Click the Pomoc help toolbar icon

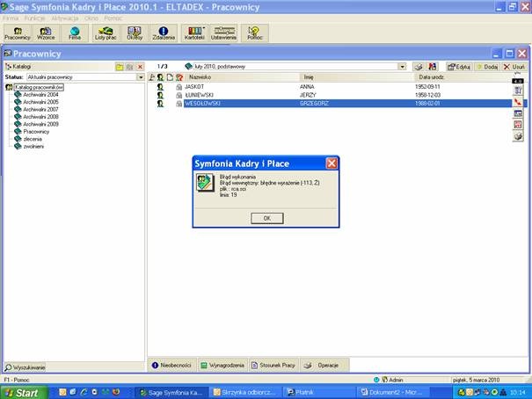[254, 33]
